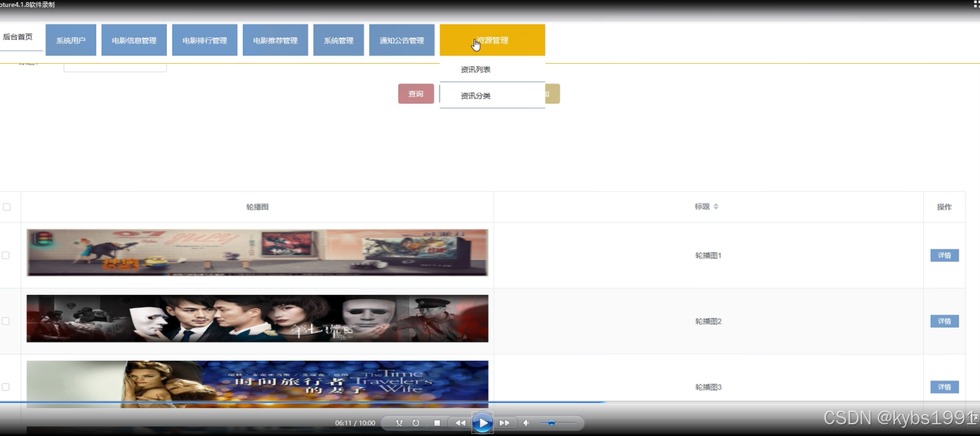Image resolution: width=980 pixels, height=436 pixels.
Task: Open the Time Traveler's Wife banner thumbnail
Action: (x=257, y=384)
